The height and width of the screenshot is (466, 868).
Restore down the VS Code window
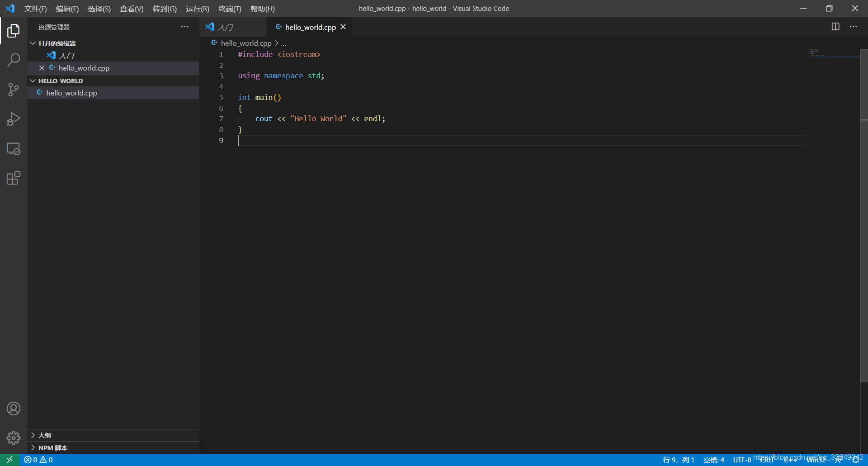(829, 9)
